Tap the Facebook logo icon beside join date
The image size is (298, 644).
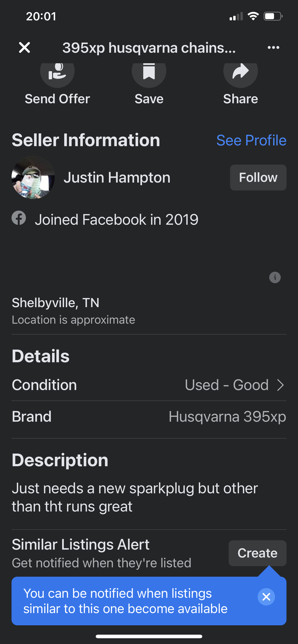tap(19, 218)
